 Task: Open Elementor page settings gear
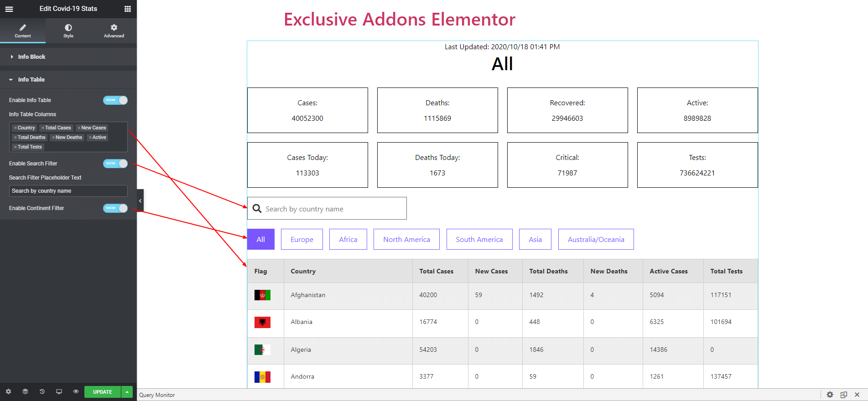point(8,391)
